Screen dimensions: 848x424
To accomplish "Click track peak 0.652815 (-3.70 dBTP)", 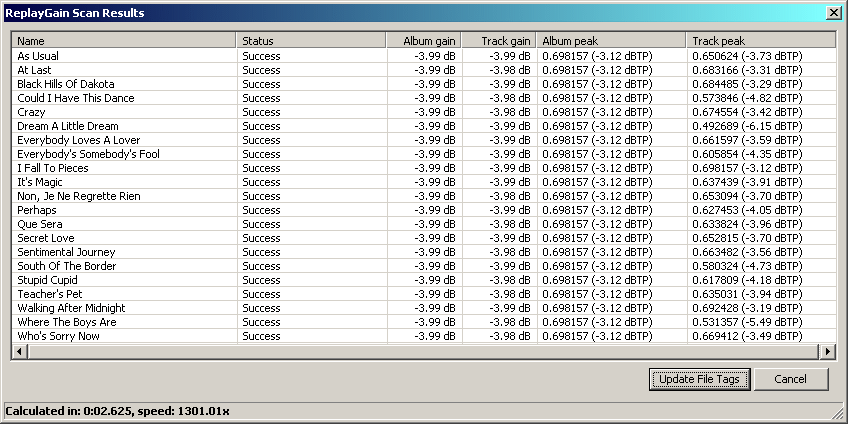I will click(747, 238).
